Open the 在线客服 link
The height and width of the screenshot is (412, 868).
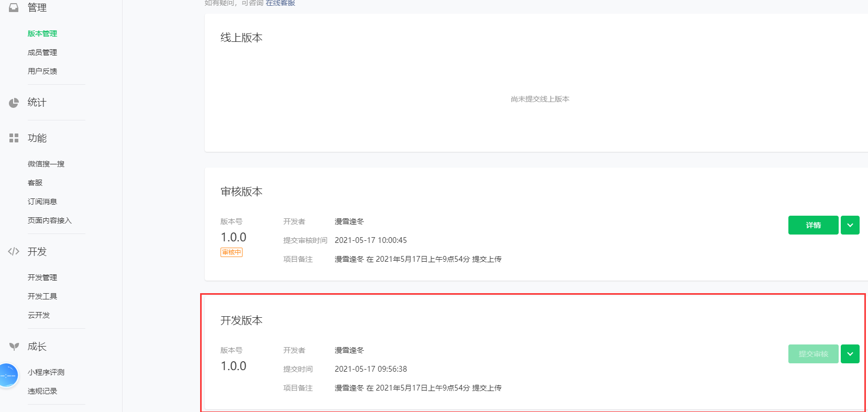pyautogui.click(x=280, y=3)
